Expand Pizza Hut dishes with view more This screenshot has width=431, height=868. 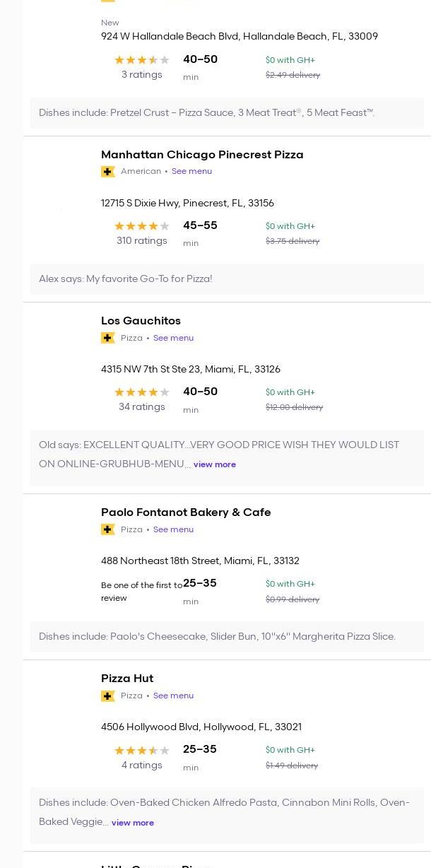click(133, 823)
